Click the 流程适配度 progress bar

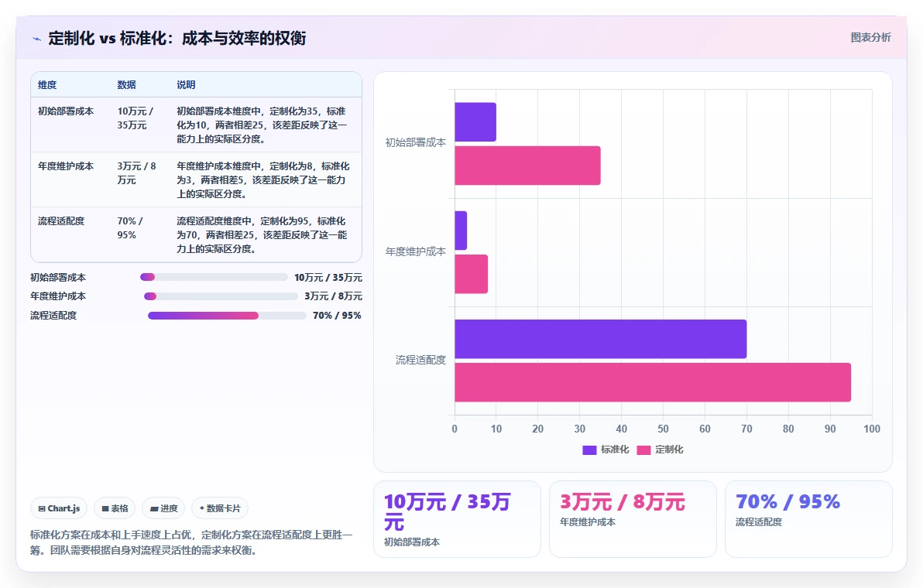click(227, 316)
